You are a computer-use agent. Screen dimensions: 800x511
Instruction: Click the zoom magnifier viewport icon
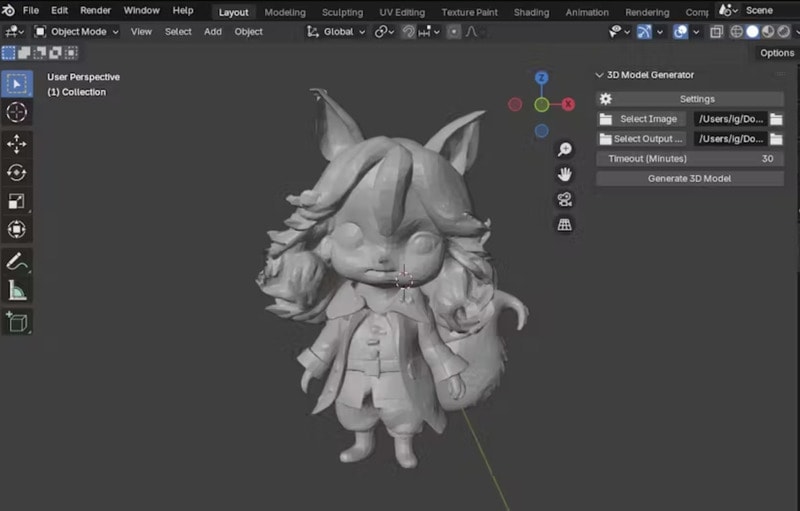click(565, 150)
